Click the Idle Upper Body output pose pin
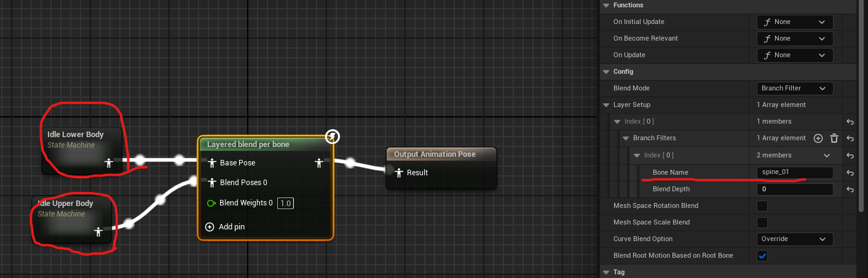The width and height of the screenshot is (868, 278). (98, 232)
